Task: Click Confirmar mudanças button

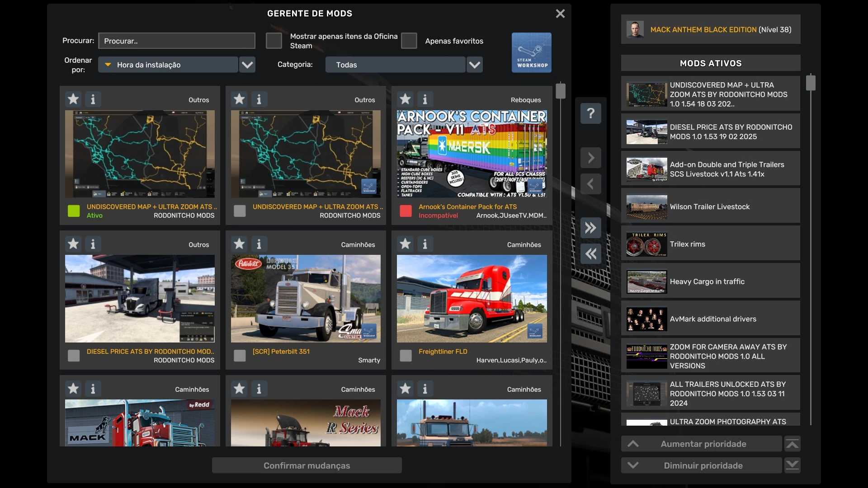Action: tap(307, 465)
